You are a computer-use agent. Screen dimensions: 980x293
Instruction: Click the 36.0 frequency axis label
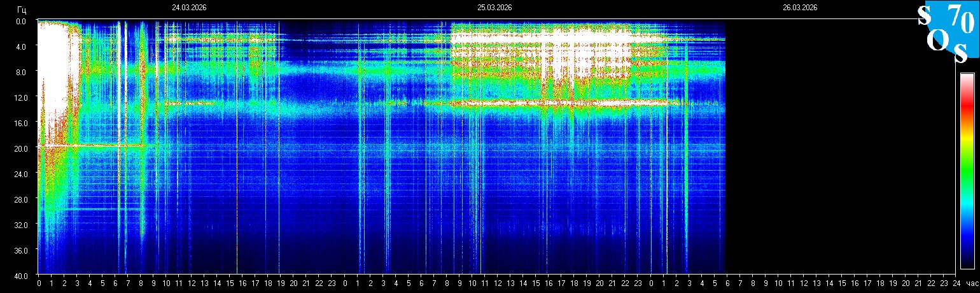point(20,250)
